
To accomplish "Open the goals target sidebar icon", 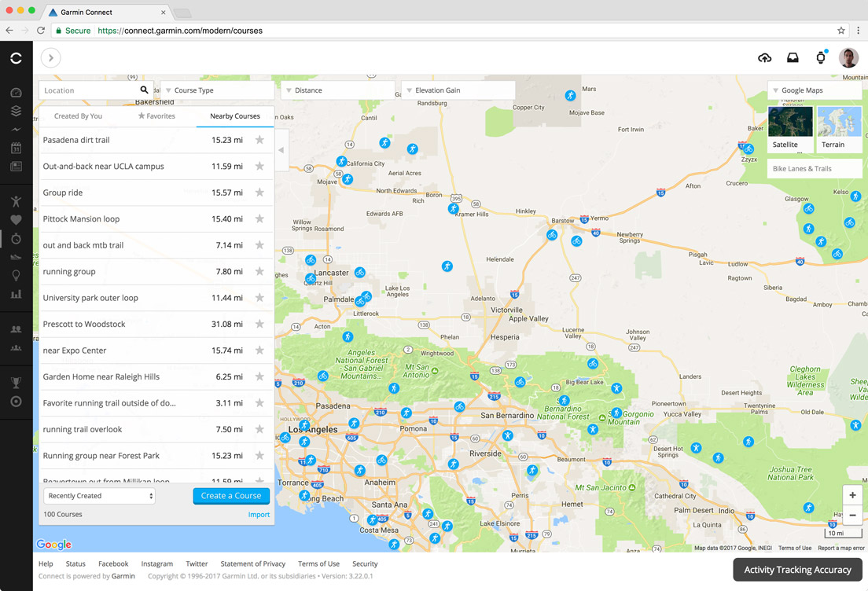I will tap(16, 401).
